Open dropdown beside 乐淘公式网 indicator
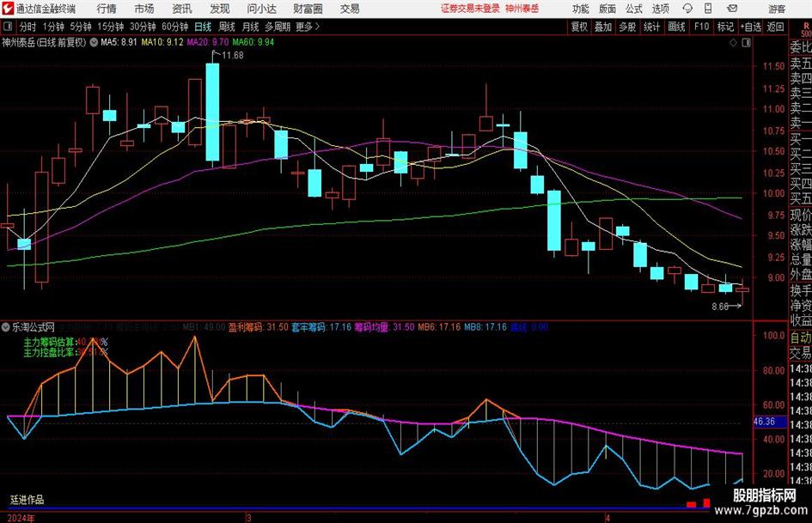The height and width of the screenshot is (523, 812). coord(6,326)
